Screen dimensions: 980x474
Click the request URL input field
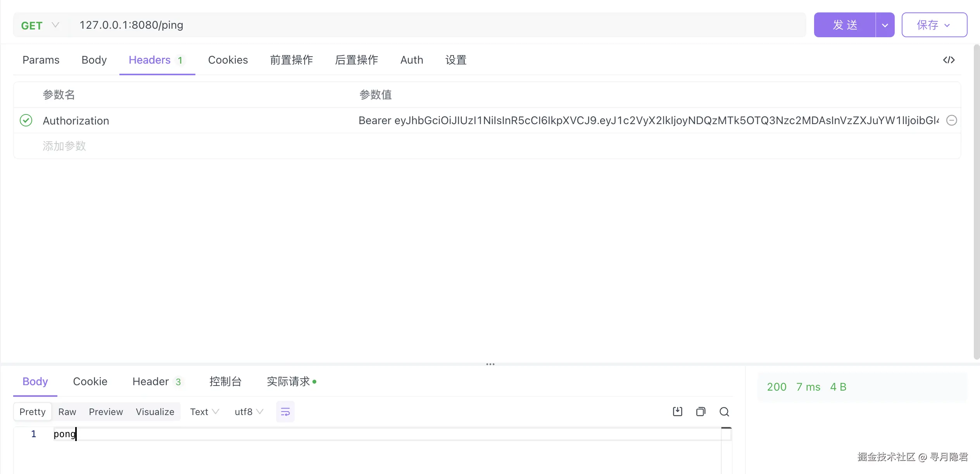[426, 25]
